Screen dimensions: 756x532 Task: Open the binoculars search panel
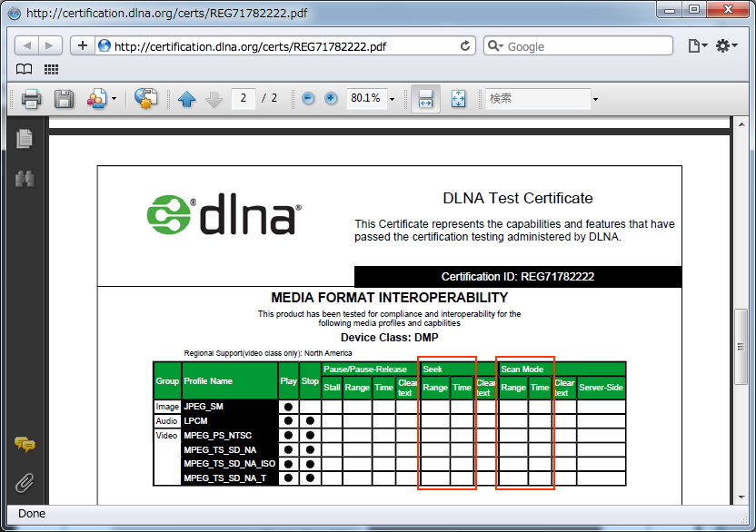tap(25, 178)
